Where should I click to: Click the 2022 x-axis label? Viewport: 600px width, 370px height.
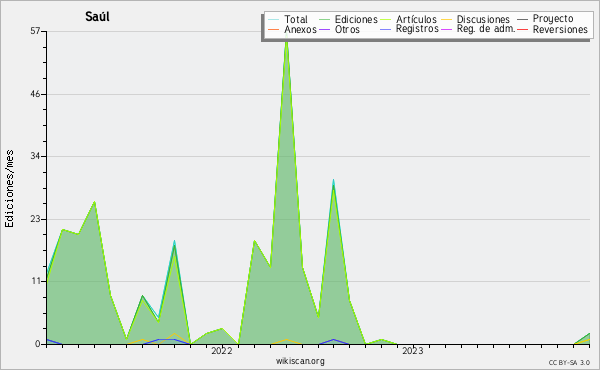coord(222,350)
